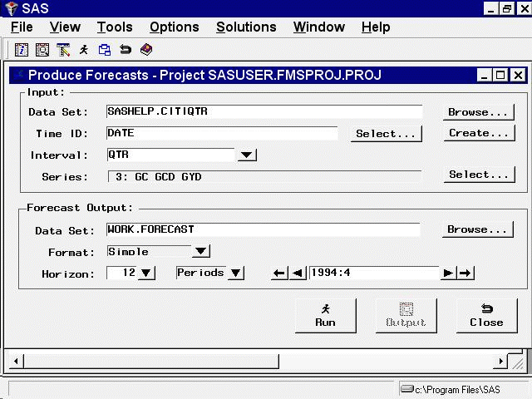532x399 pixels.
Task: Click the WORK.FORECAST output data set field
Action: (262, 229)
